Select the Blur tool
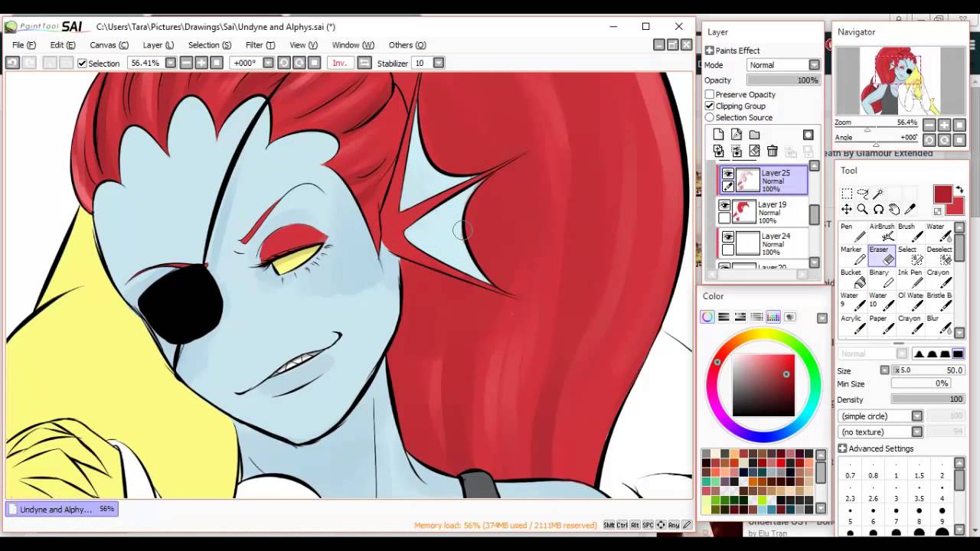The height and width of the screenshot is (551, 980). (938, 324)
